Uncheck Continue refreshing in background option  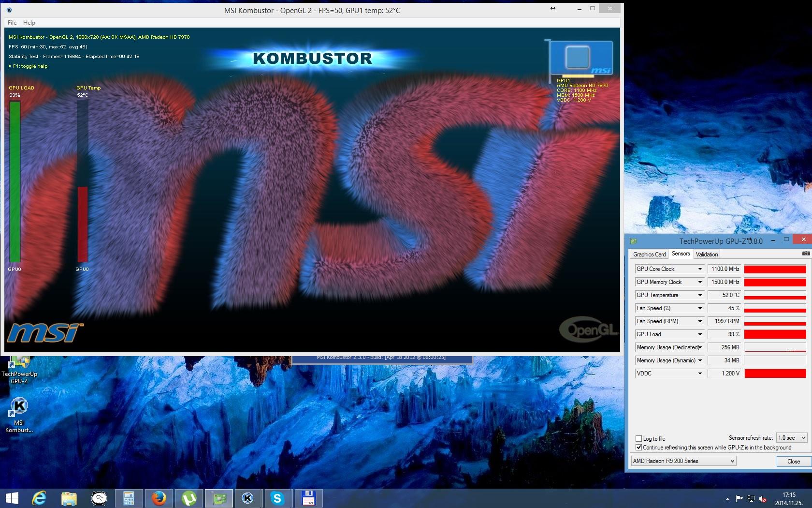pyautogui.click(x=638, y=448)
